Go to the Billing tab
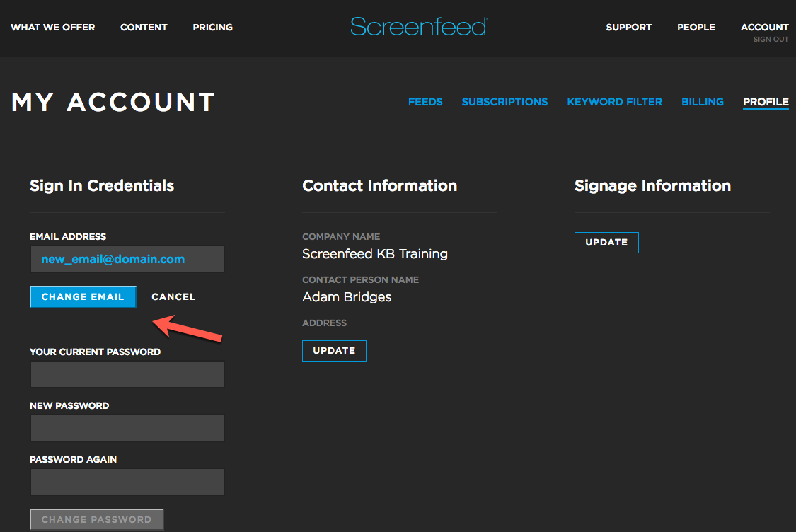 coord(702,102)
